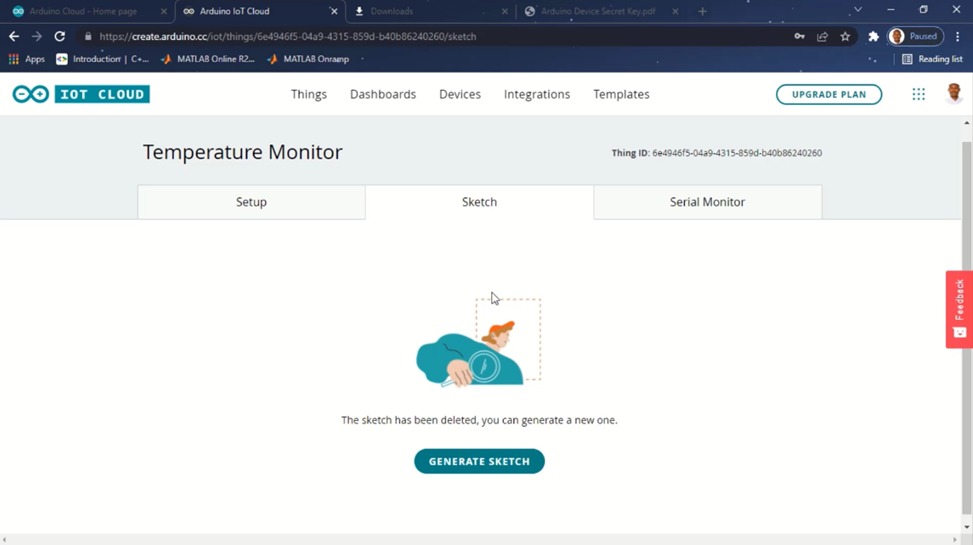973x545 pixels.
Task: Open the Things menu
Action: (x=309, y=94)
